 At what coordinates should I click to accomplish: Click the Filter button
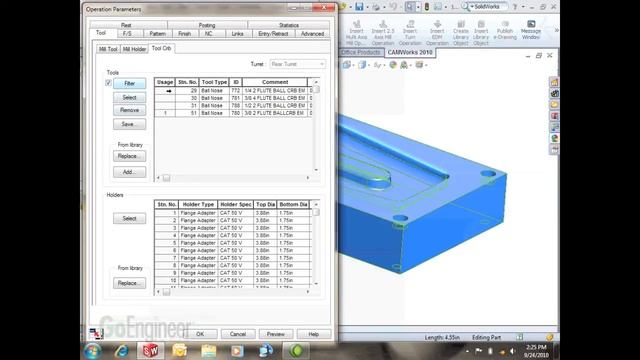[x=129, y=83]
